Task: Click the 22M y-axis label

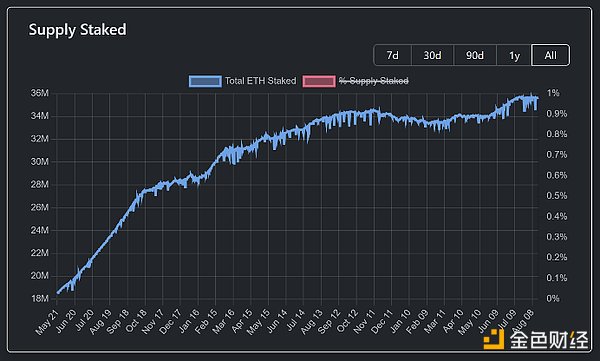Action: coord(39,253)
